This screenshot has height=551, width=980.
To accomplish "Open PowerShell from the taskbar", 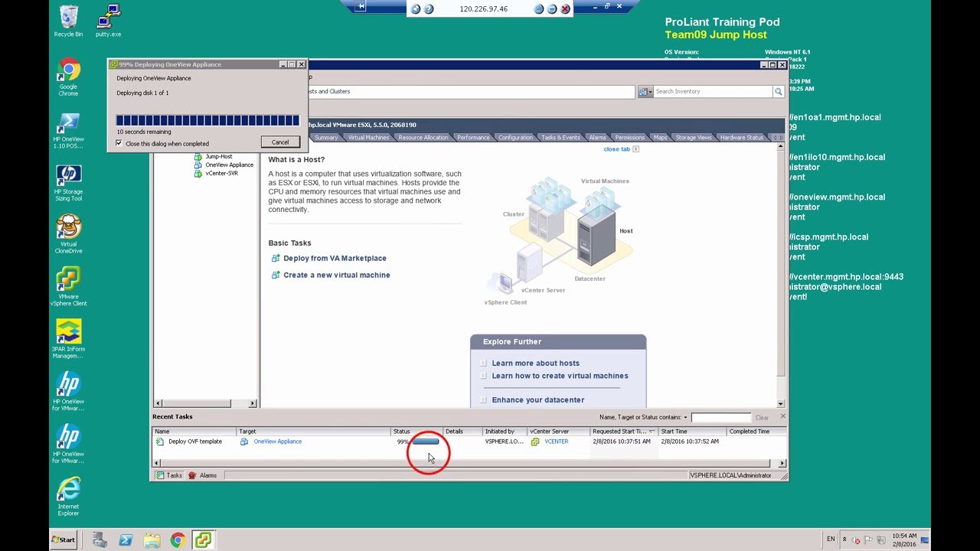I will (126, 540).
